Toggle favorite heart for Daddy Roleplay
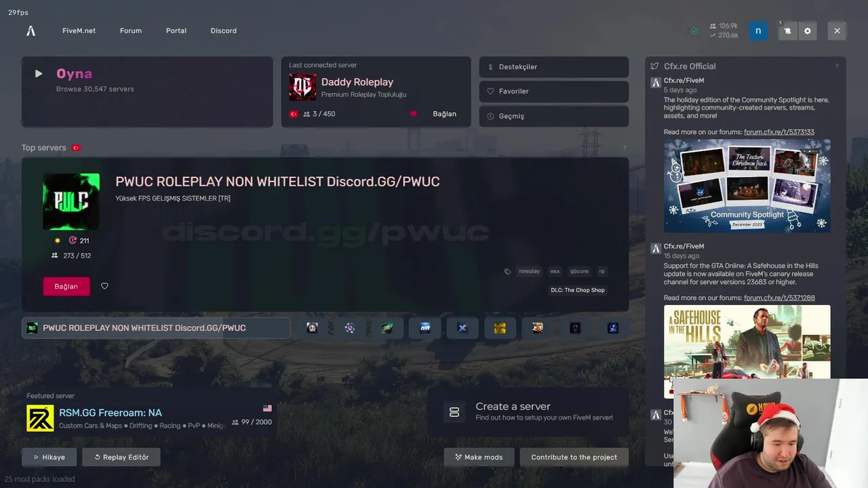Screen dimensions: 868x488 tap(414, 114)
